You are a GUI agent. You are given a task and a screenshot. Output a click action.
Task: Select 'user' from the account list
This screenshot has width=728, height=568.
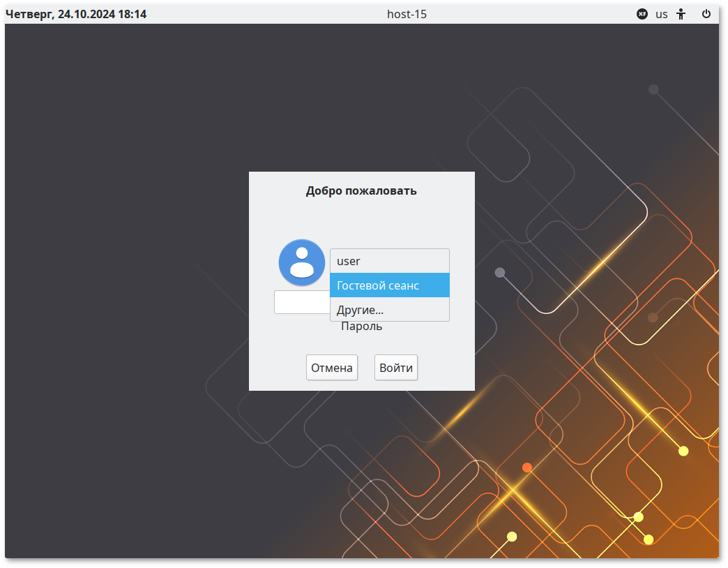389,261
